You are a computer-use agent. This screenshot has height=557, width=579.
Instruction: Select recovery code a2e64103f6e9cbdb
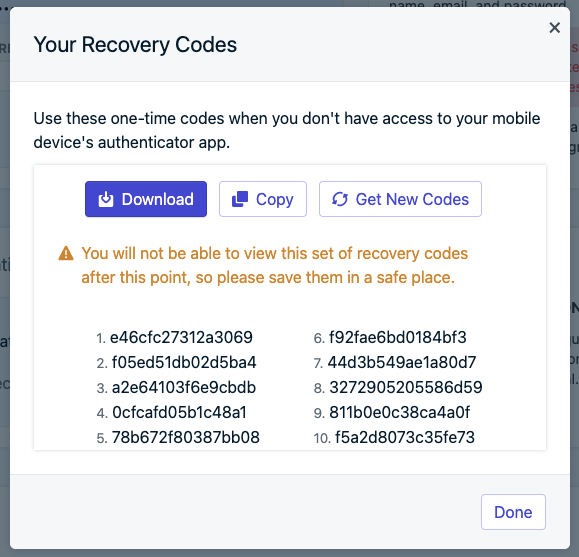pyautogui.click(x=184, y=387)
